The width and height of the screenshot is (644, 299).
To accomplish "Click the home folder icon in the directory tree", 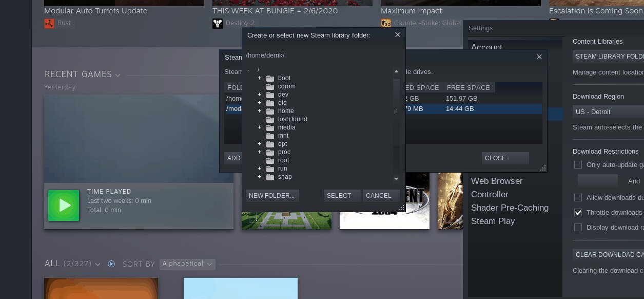I will pyautogui.click(x=270, y=110).
